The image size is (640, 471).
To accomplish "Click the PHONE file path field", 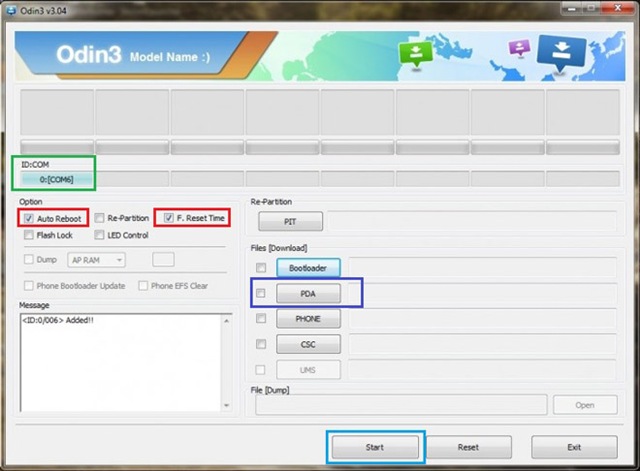I will point(482,319).
